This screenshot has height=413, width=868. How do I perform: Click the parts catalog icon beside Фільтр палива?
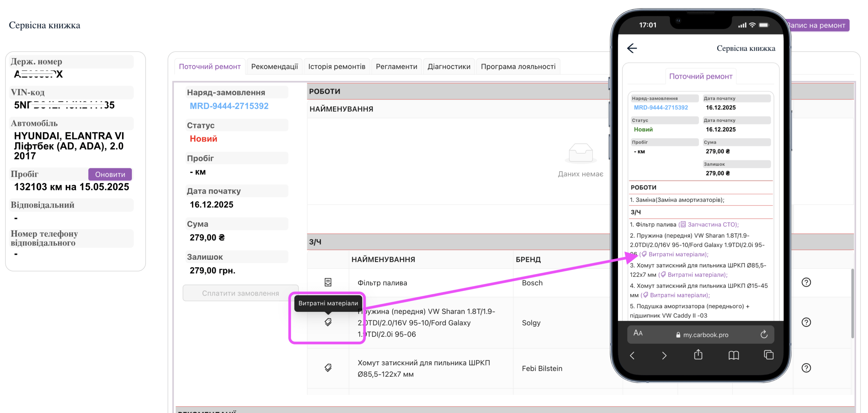pyautogui.click(x=328, y=282)
